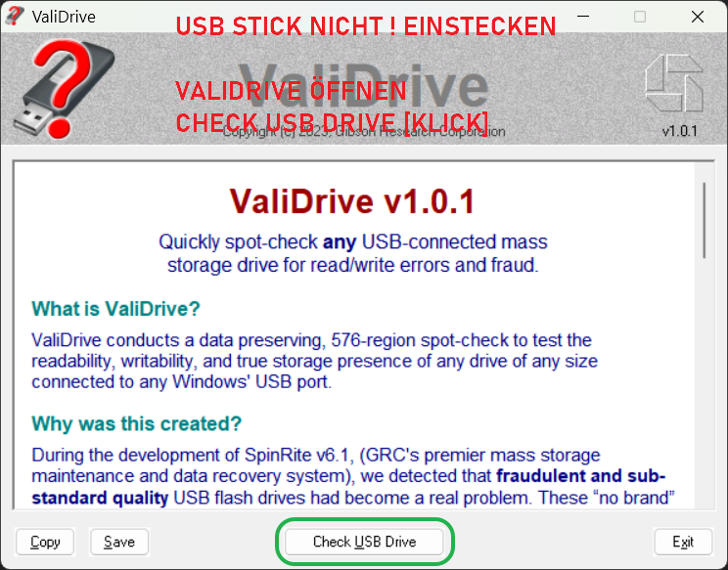This screenshot has width=728, height=570.
Task: Click the Copy button
Action: pyautogui.click(x=45, y=542)
